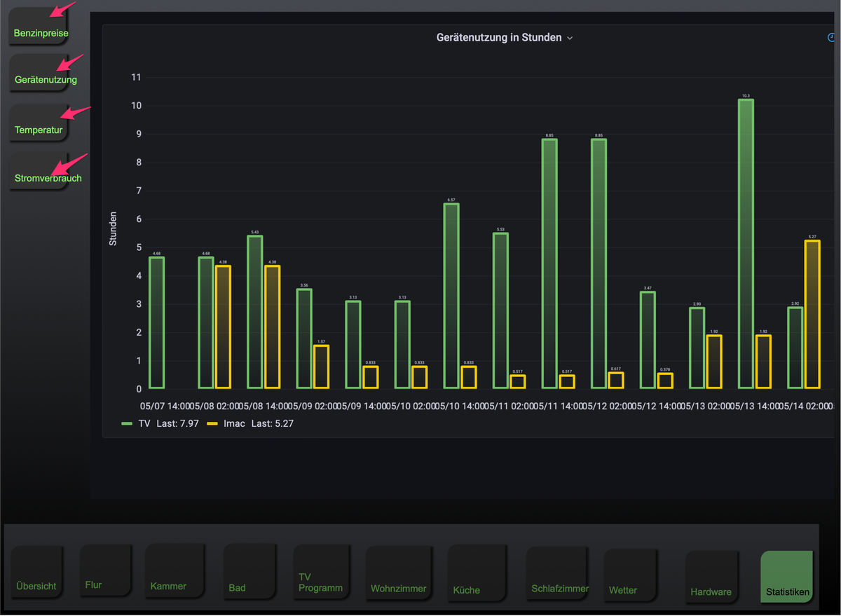Click the green TV legend color swatch
This screenshot has height=616, width=841.
[x=127, y=423]
